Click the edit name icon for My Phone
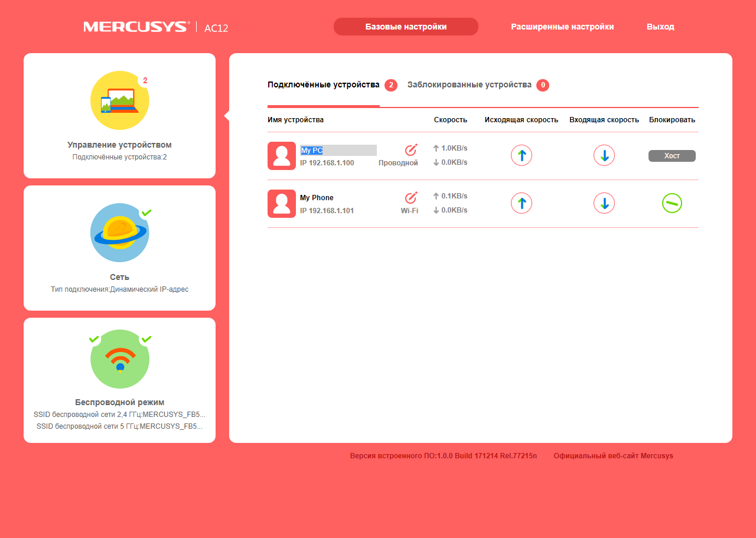Screen dimensions: 756x538 411,198
